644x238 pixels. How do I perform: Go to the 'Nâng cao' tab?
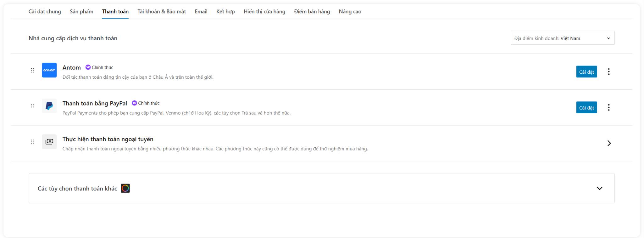coord(350,12)
